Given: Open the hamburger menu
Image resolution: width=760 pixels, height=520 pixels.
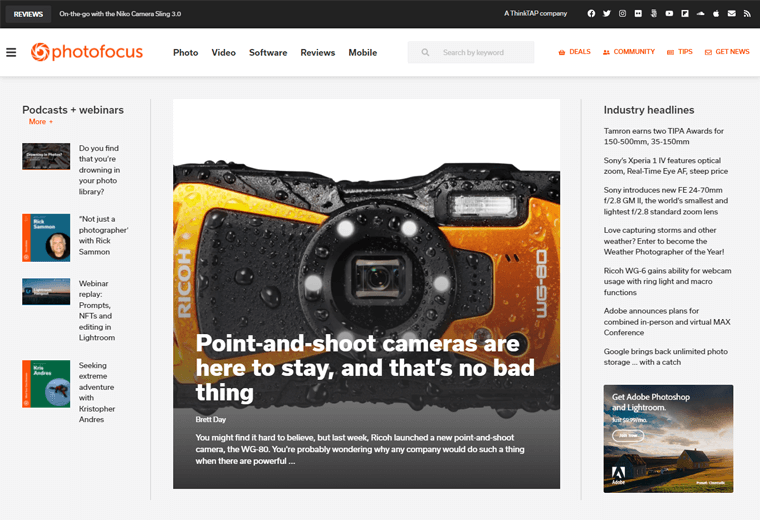Looking at the screenshot, I should [11, 52].
